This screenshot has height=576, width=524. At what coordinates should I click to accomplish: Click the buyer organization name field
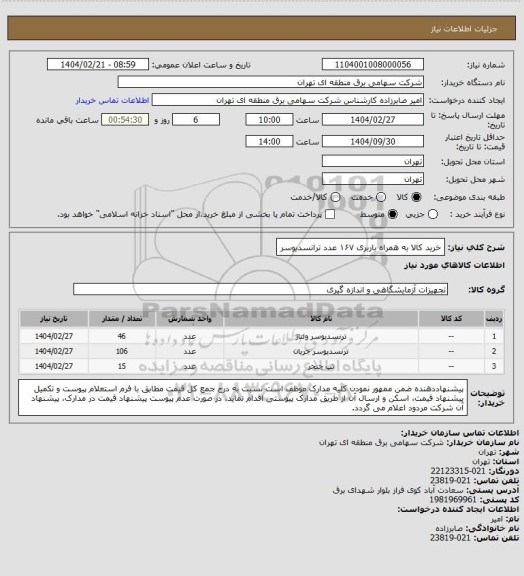click(x=270, y=82)
